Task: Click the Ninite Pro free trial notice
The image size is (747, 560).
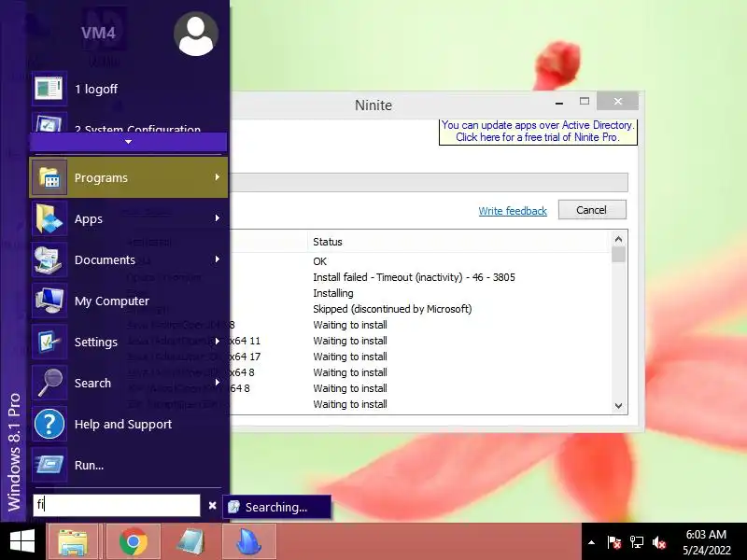Action: point(538,132)
